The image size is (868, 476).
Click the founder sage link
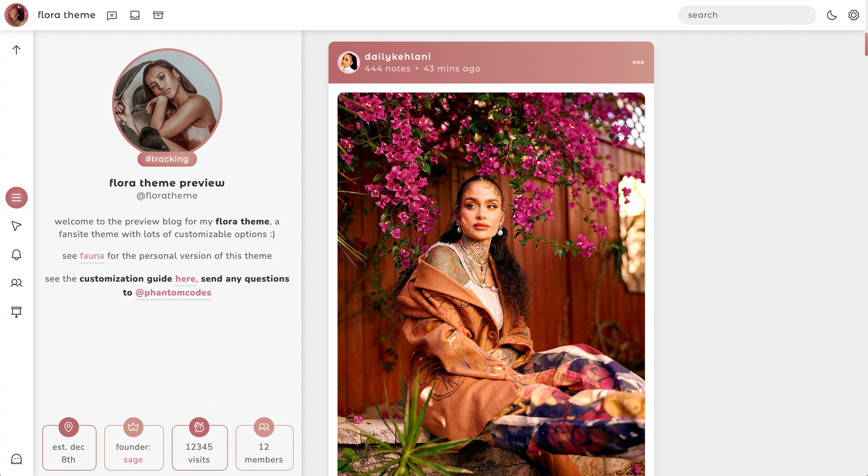pos(133,460)
